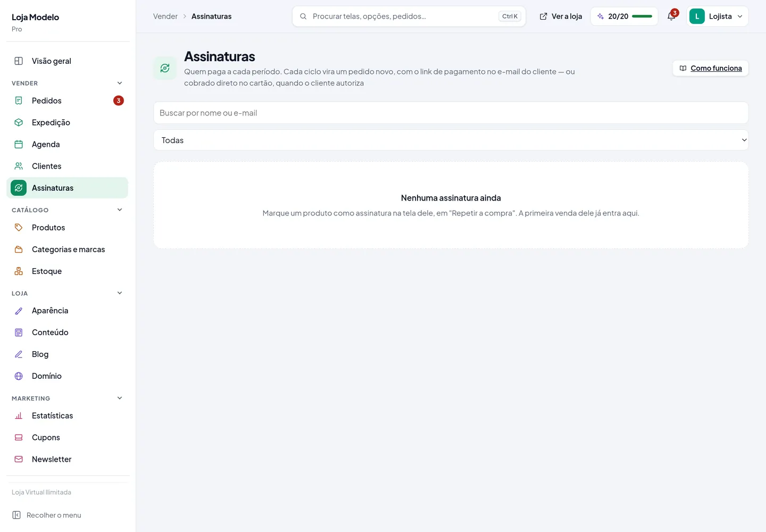Click the Vender breadcrumb
The height and width of the screenshot is (532, 766).
[165, 16]
